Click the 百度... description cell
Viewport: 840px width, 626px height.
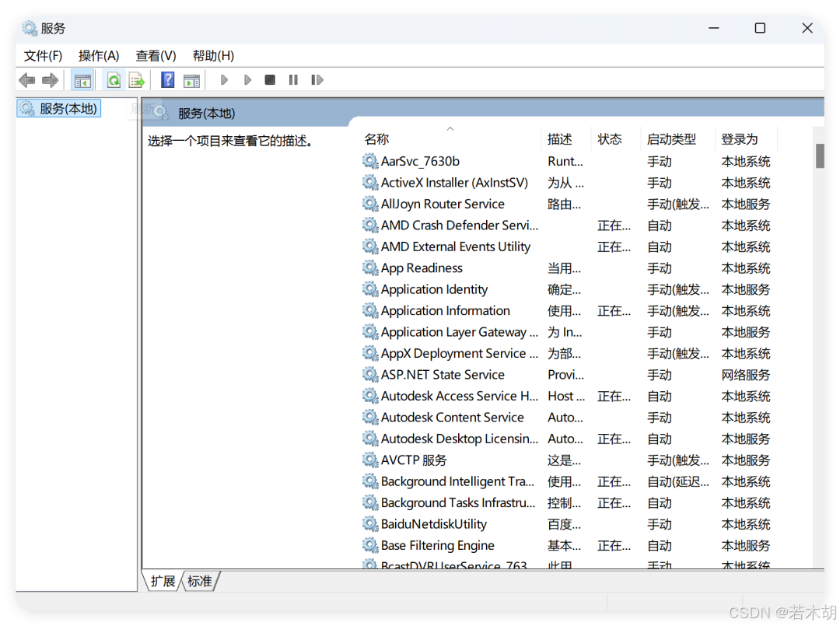click(x=564, y=524)
